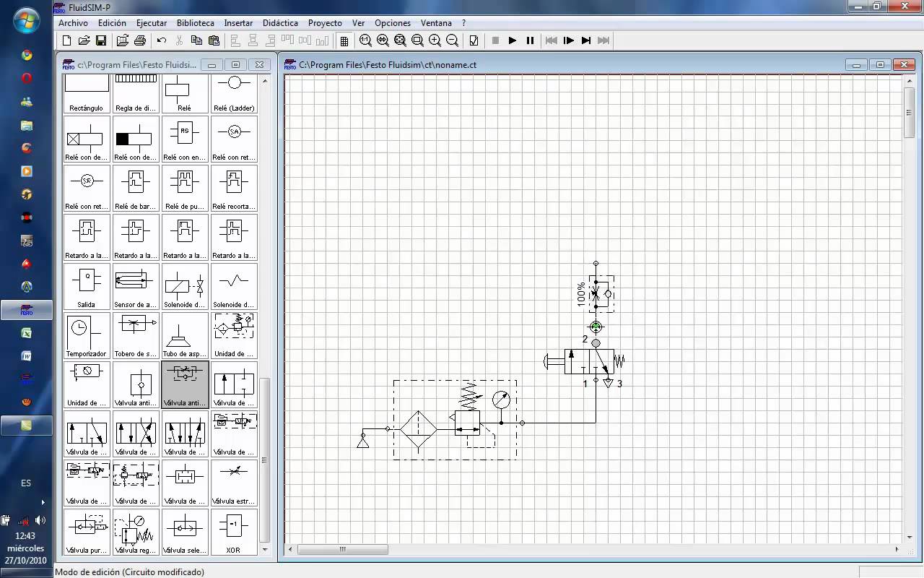Toggle zoom to 1:1 view
The height and width of the screenshot is (578, 924).
pos(367,40)
